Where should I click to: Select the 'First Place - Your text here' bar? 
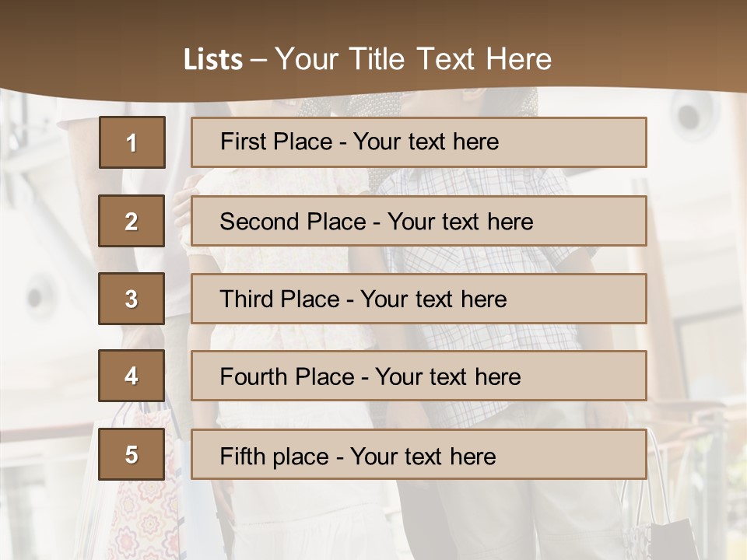tap(419, 142)
